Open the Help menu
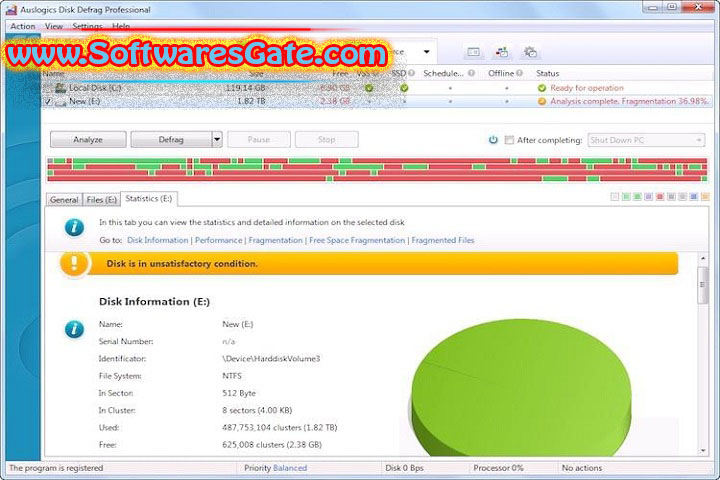 click(121, 26)
